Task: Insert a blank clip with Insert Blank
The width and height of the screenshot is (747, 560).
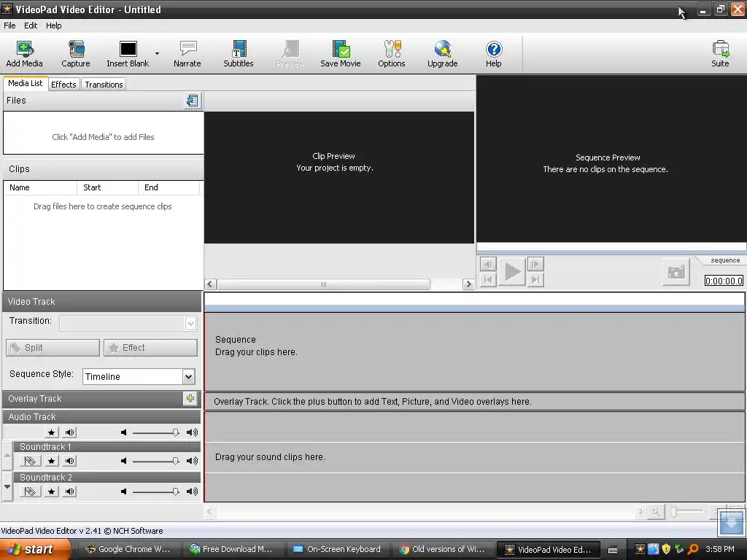Action: coord(128,53)
